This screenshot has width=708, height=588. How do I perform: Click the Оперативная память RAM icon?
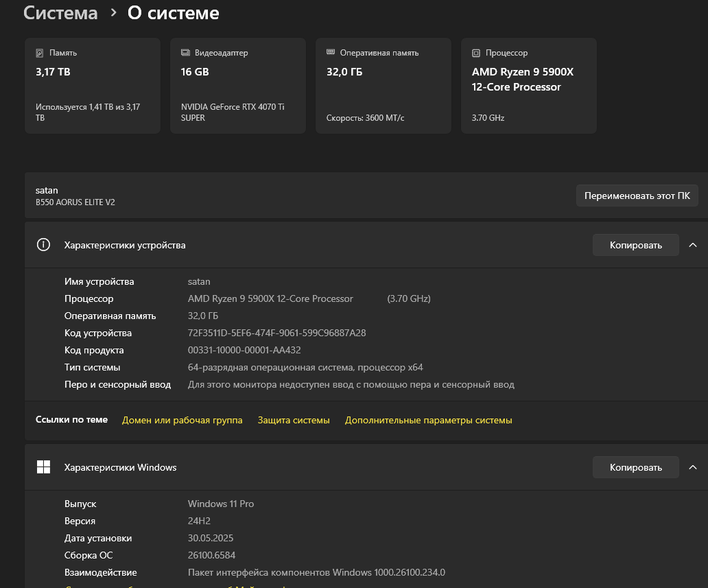pyautogui.click(x=331, y=53)
